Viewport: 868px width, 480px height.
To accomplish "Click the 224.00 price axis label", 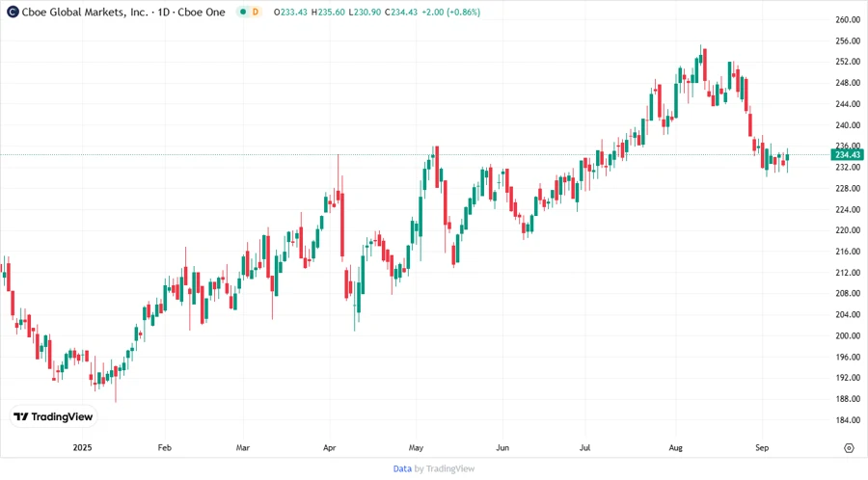I will point(848,209).
